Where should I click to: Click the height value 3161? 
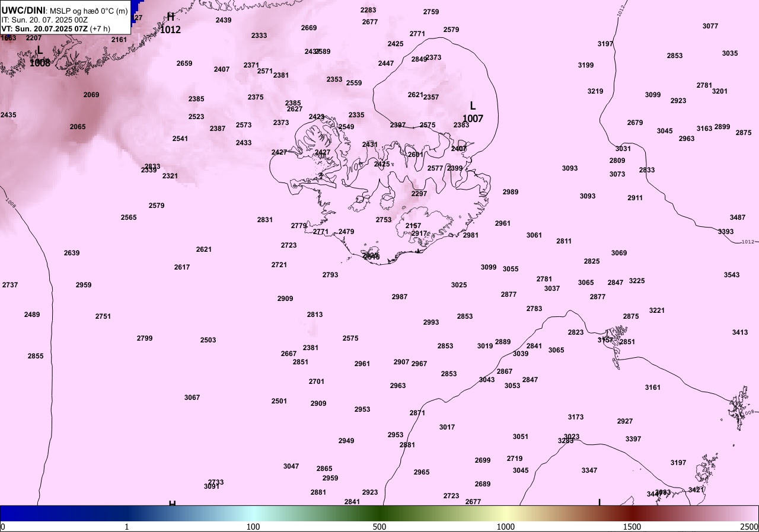(x=653, y=387)
